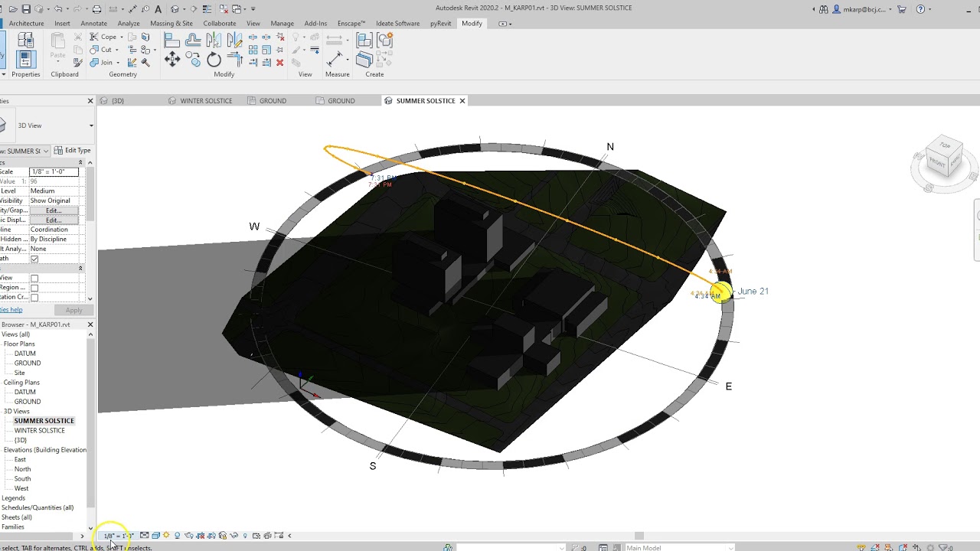Enable the Crop Region Visible checkbox

pyautogui.click(x=34, y=288)
